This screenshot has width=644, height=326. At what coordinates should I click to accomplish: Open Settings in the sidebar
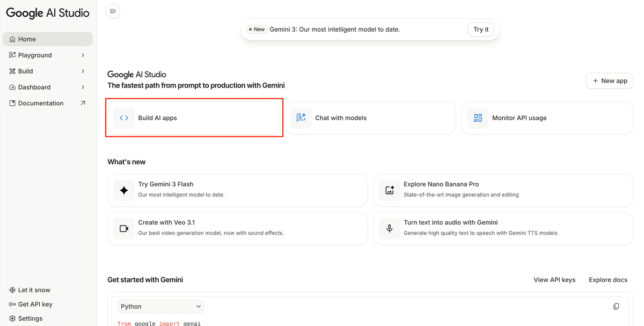click(x=30, y=318)
